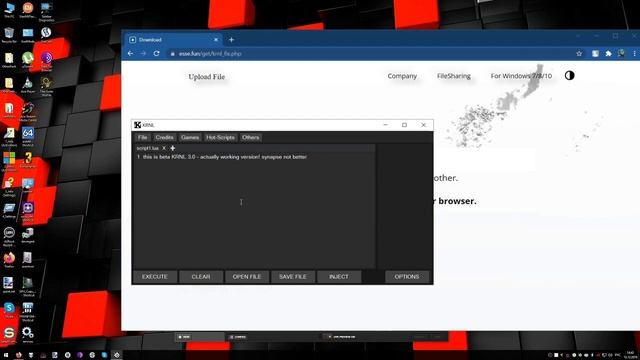
Task: Toggle dark mode contrast icon on webpage
Action: (569, 76)
